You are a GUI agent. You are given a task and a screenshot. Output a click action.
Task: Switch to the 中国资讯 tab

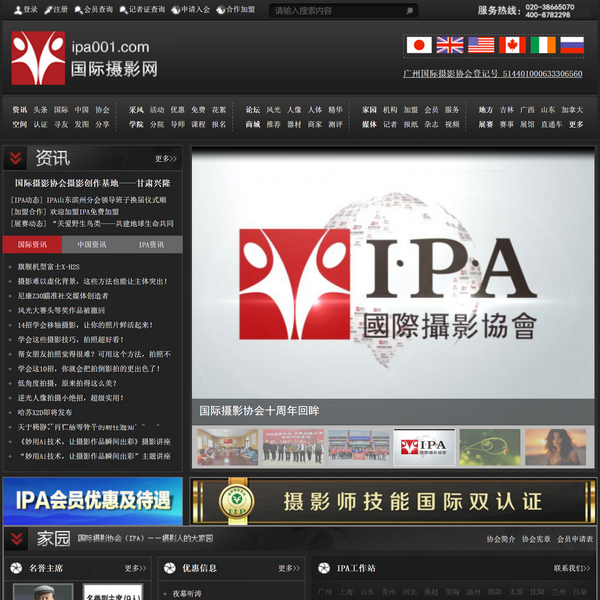(x=92, y=244)
